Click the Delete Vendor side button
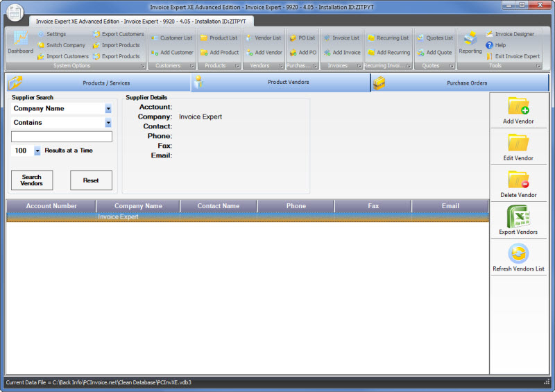The width and height of the screenshot is (555, 392). pos(518,184)
